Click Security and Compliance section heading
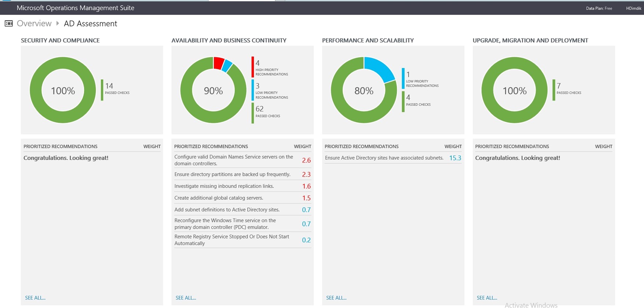This screenshot has width=644, height=308. (x=60, y=40)
